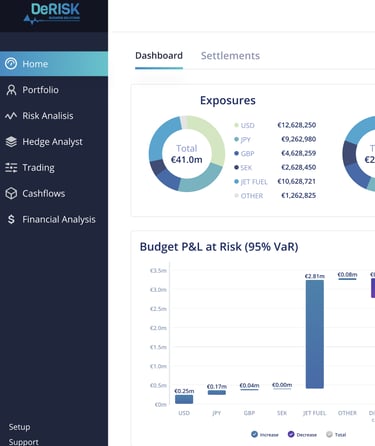This screenshot has height=446, width=375.
Task: Click the JPY bar in chart
Action: click(217, 393)
